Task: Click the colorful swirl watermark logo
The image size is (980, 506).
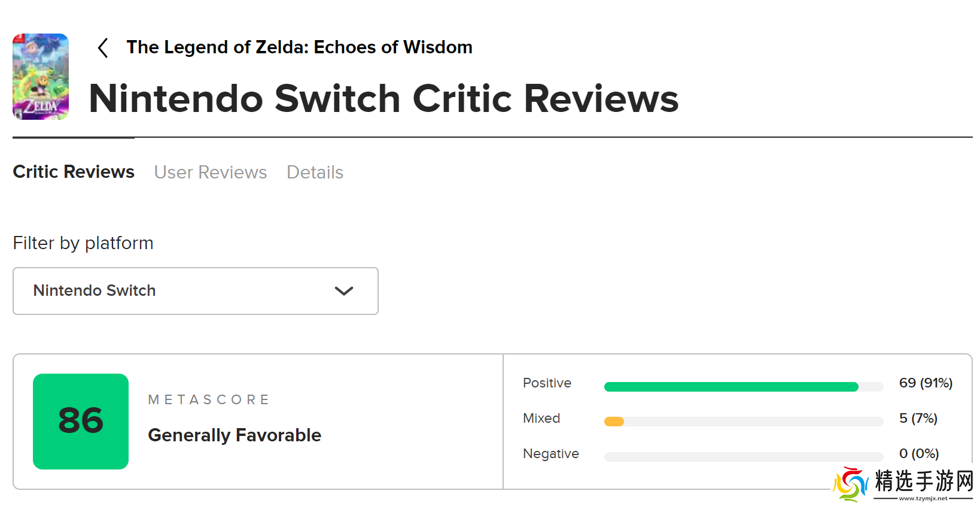Action: pyautogui.click(x=851, y=484)
